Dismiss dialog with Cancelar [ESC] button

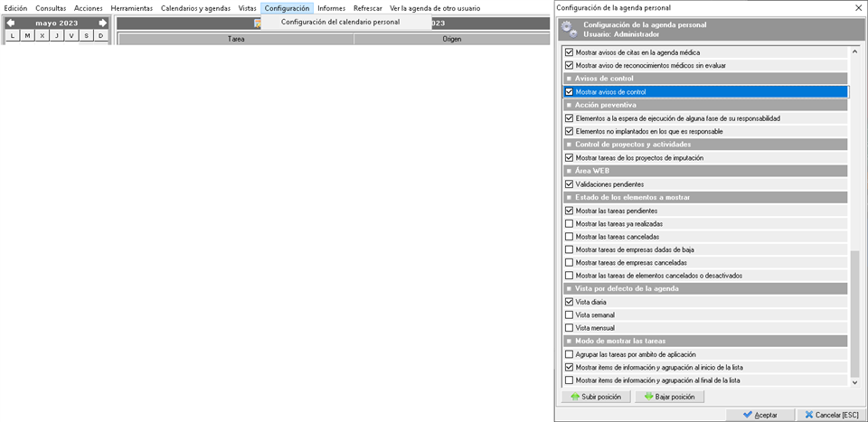pyautogui.click(x=830, y=415)
